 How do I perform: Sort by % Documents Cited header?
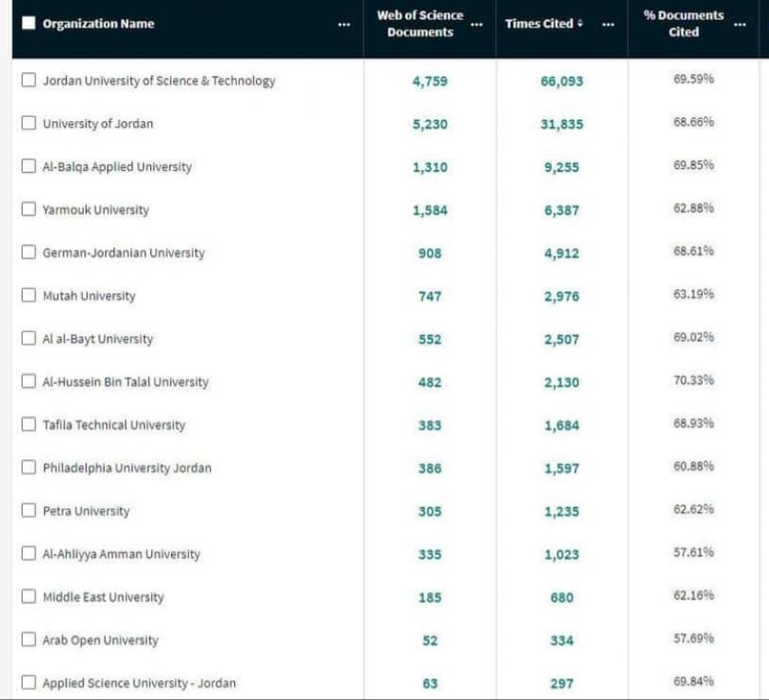pyautogui.click(x=684, y=24)
